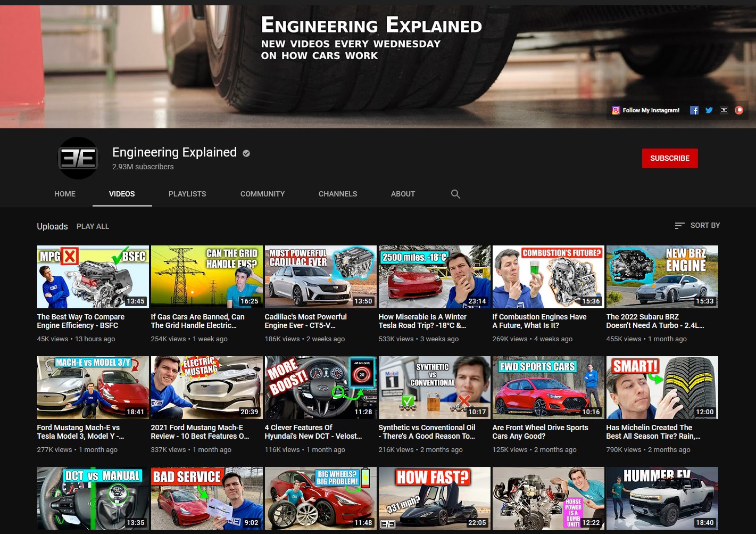
Task: Open title Synthetic vs Conventional Oil
Action: tap(427, 432)
